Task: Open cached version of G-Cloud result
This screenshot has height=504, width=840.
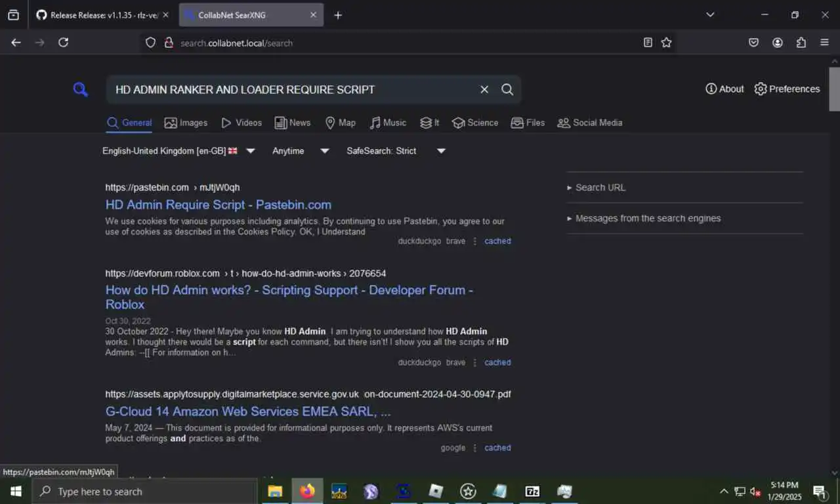Action: coord(497,448)
